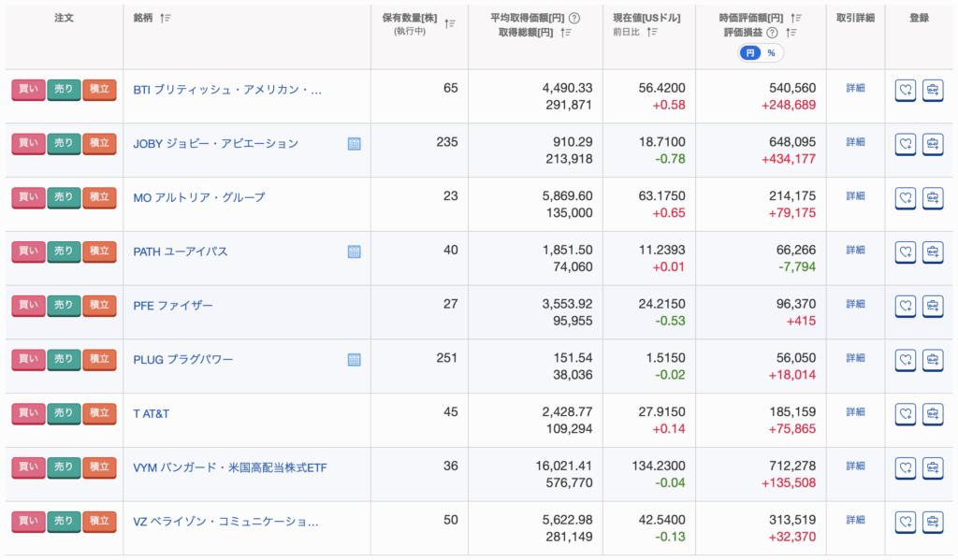This screenshot has height=560, width=958.
Task: Favorite the VYM ETF with heart icon
Action: tap(905, 467)
